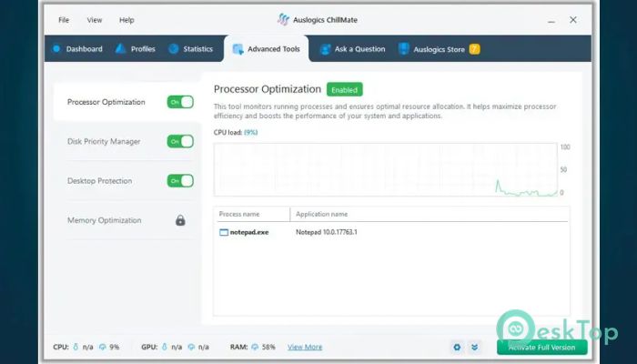Click the CPU load graph

(386, 169)
